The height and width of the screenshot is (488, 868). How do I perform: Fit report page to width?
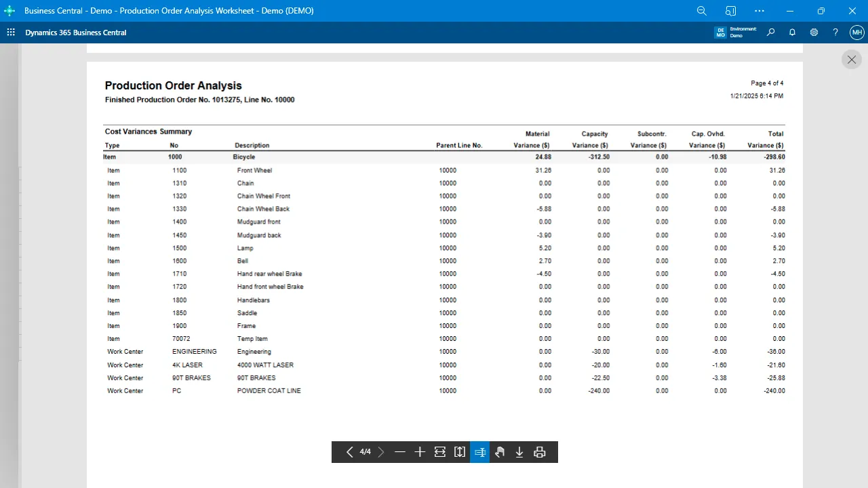tap(440, 452)
